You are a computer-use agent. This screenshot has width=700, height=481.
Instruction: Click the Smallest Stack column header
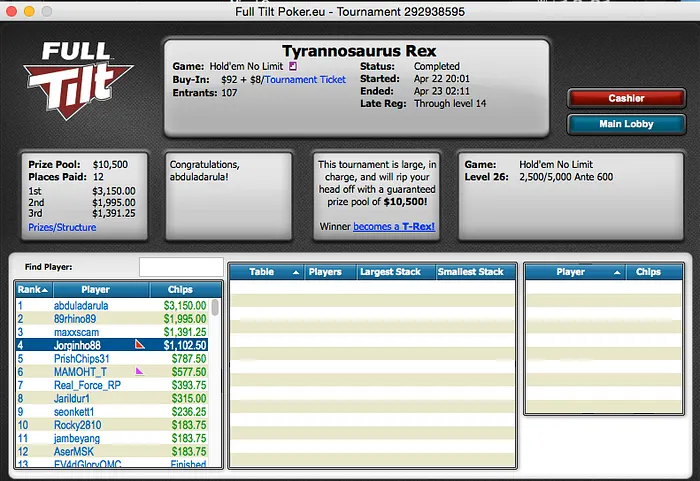tap(471, 272)
